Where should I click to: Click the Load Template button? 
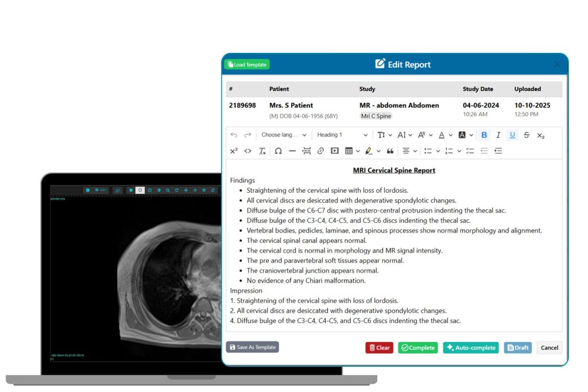click(x=247, y=65)
